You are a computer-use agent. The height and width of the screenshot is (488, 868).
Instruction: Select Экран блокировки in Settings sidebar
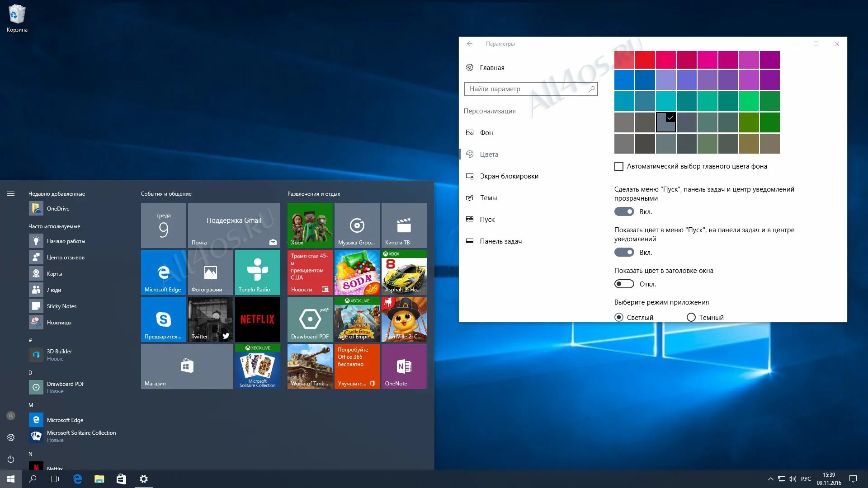tap(508, 176)
